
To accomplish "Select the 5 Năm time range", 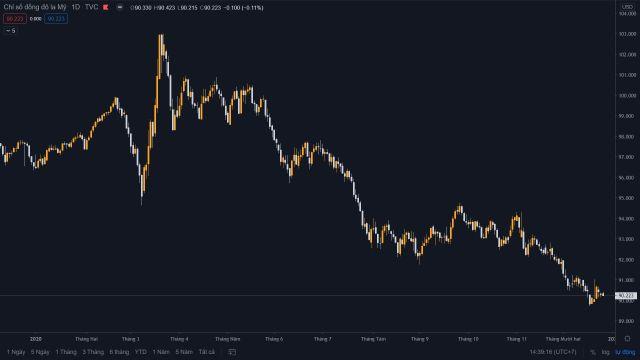I will point(184,352).
